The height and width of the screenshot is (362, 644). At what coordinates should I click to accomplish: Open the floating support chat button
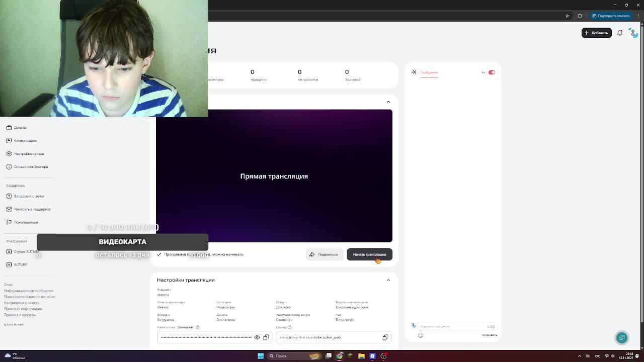tap(622, 338)
